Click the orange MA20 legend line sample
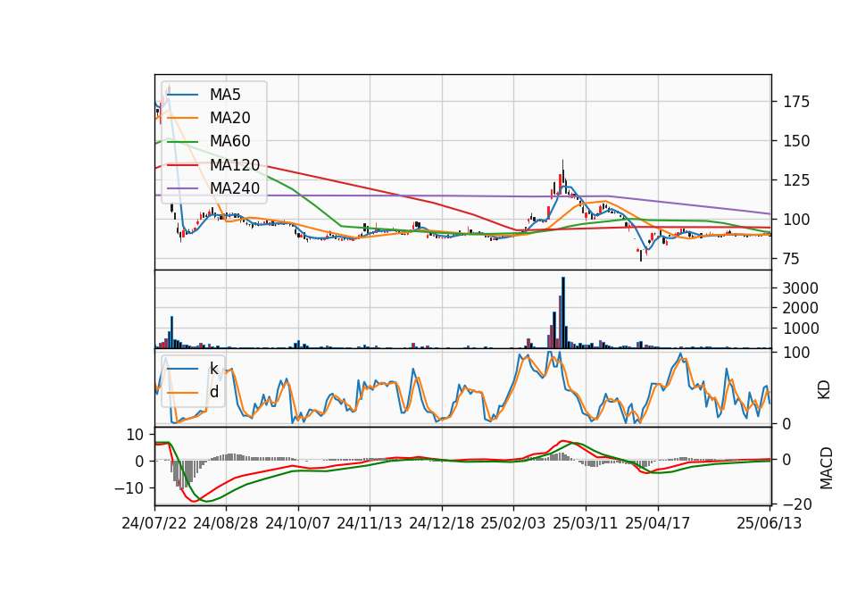 click(182, 118)
